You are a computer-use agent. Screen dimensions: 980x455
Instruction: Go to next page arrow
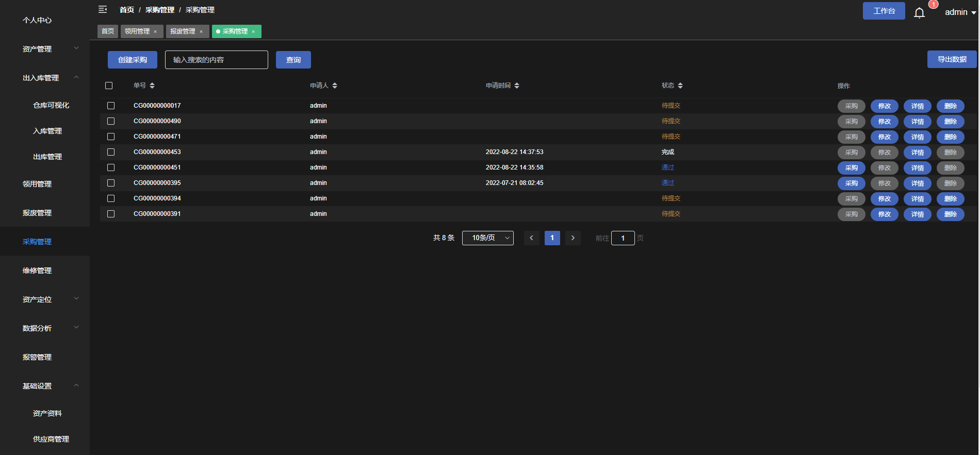pyautogui.click(x=573, y=238)
